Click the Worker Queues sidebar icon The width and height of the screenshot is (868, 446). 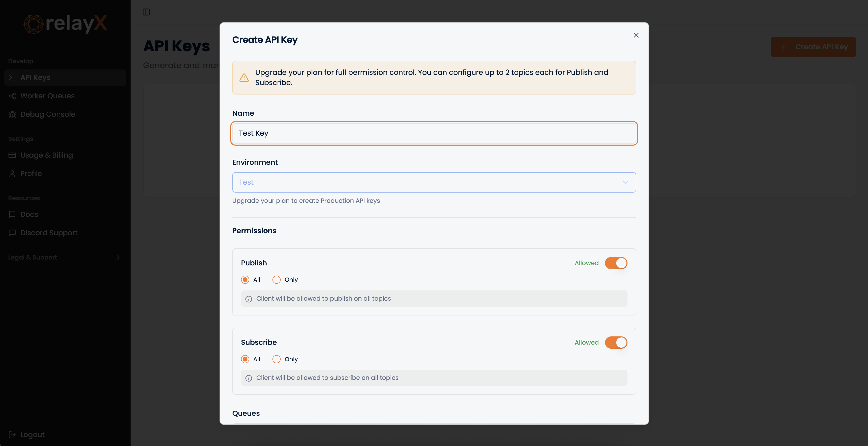13,96
